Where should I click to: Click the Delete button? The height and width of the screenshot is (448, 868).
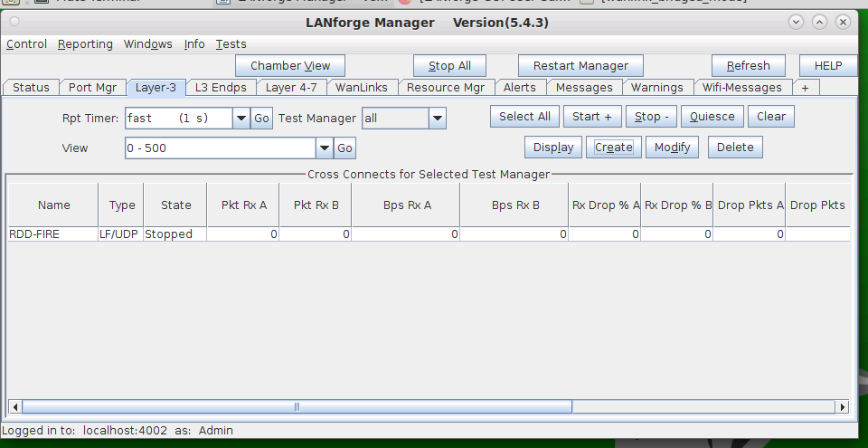[735, 147]
